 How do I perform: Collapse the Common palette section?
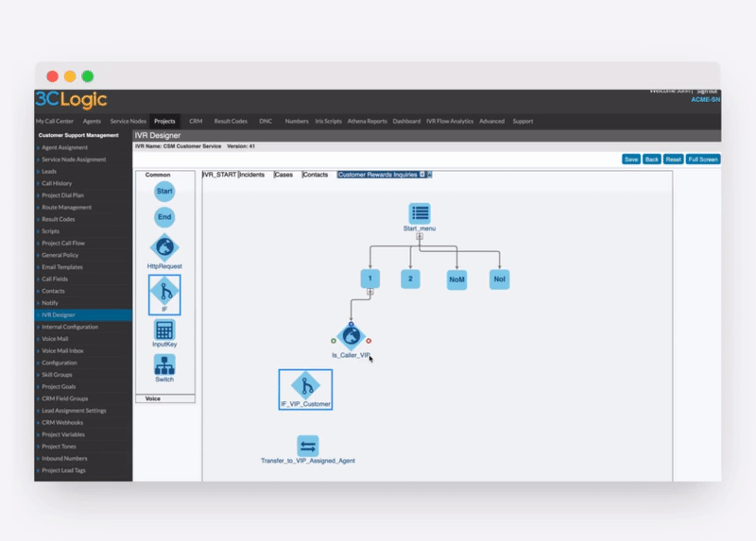point(158,175)
